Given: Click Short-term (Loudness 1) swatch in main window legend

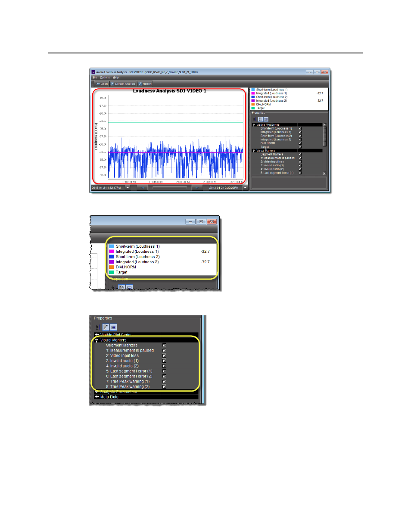Looking at the screenshot, I should (253, 90).
